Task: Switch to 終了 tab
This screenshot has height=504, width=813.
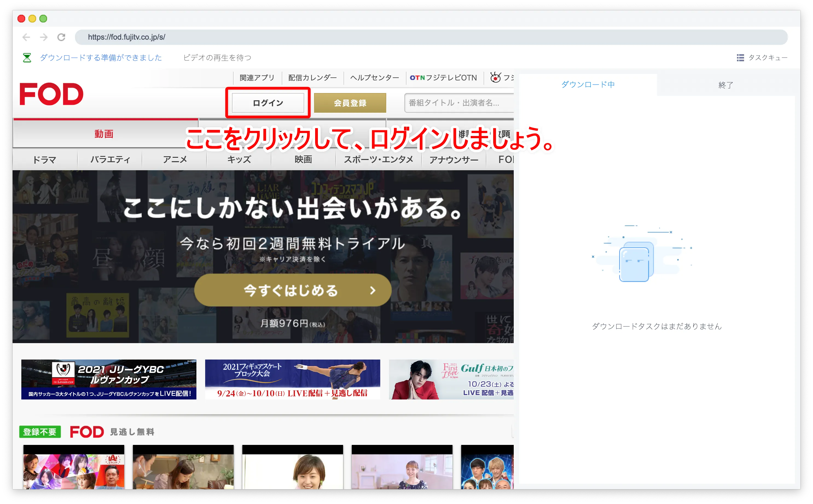Action: (x=726, y=85)
